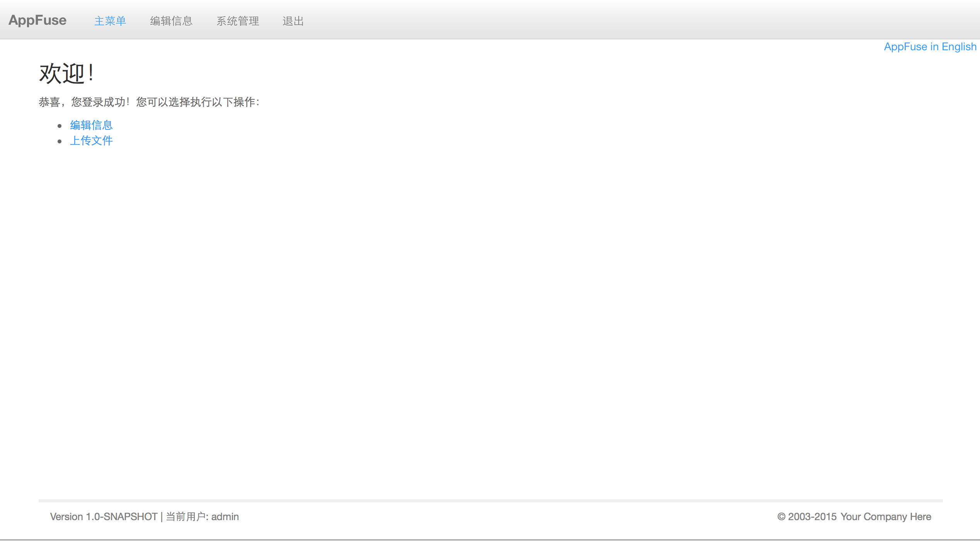The image size is (980, 541).
Task: Click the admin username in footer
Action: click(225, 517)
